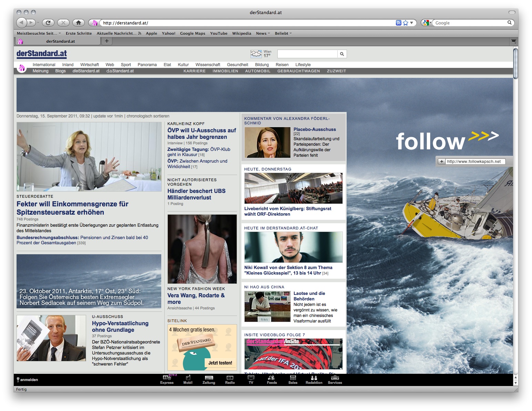Open the Wien weather cloud icon

click(256, 54)
